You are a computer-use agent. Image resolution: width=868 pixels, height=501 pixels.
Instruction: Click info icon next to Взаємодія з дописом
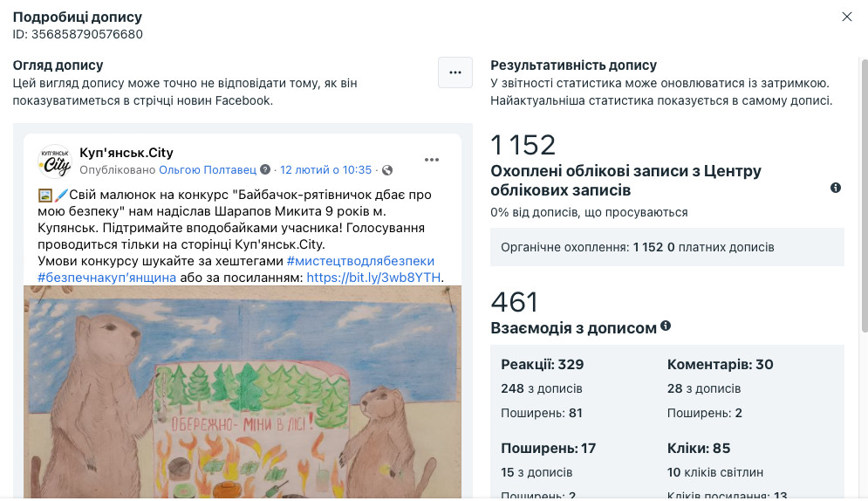coord(666,326)
